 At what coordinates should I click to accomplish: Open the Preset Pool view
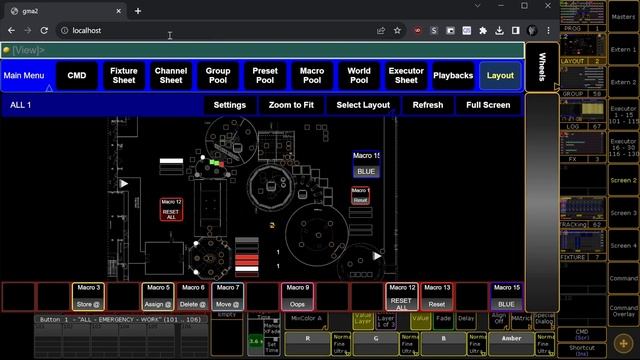coord(265,76)
